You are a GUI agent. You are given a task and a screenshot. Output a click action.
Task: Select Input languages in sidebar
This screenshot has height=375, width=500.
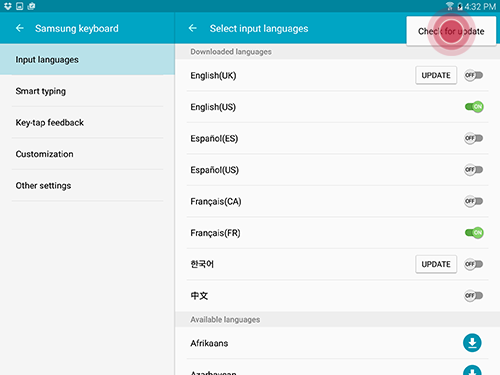point(87,60)
